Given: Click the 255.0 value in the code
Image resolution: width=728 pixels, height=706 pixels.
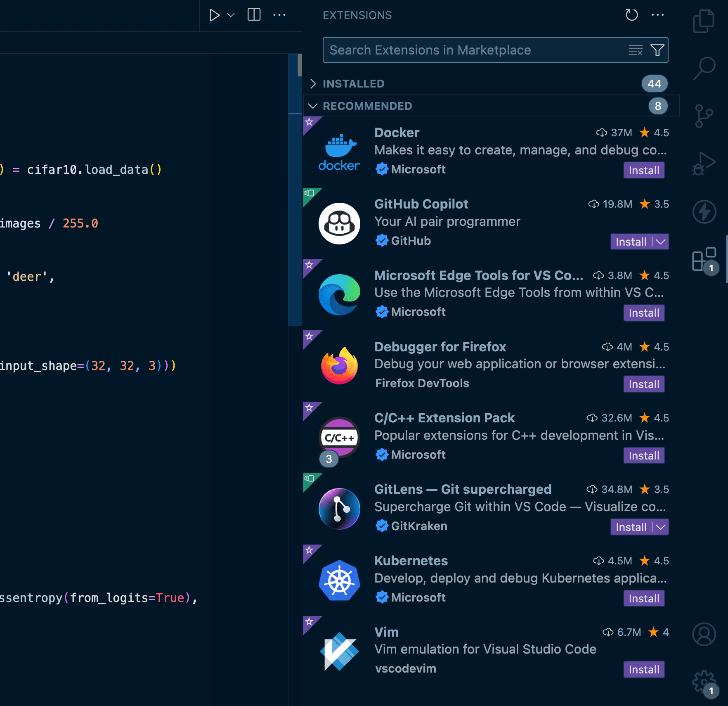Looking at the screenshot, I should coord(80,223).
